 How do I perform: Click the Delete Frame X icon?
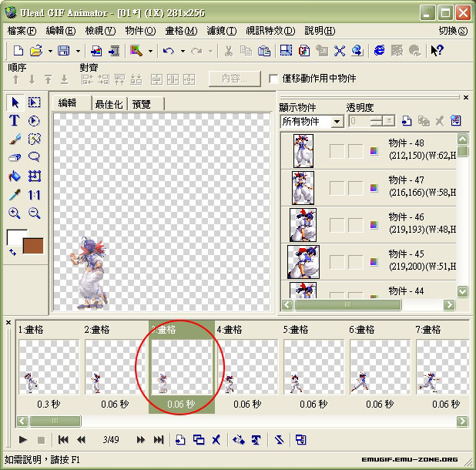(216, 440)
